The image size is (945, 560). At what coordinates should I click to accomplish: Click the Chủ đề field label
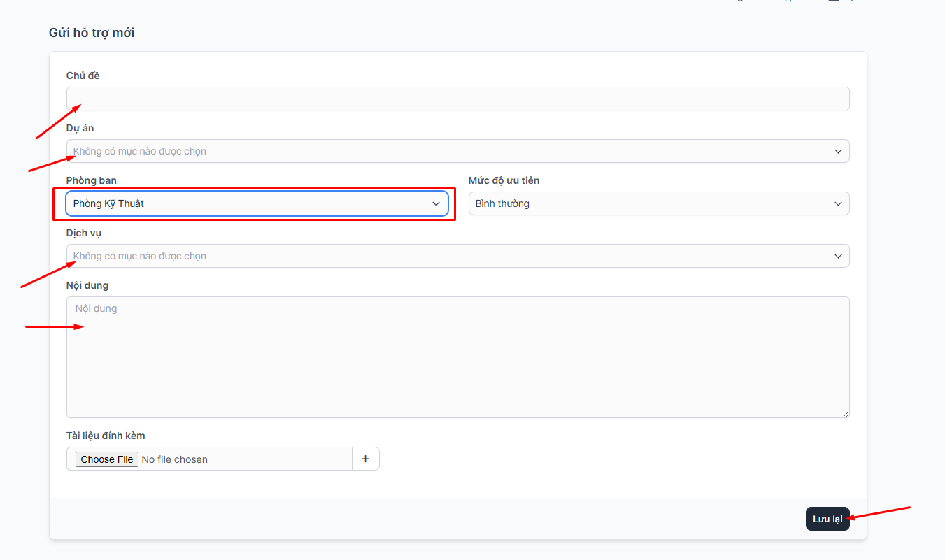coord(83,76)
